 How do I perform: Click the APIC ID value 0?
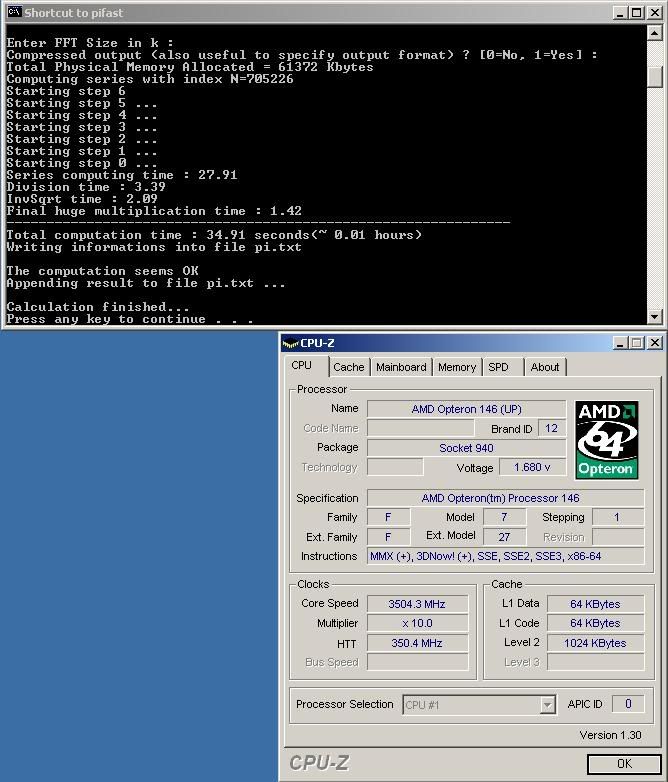628,704
